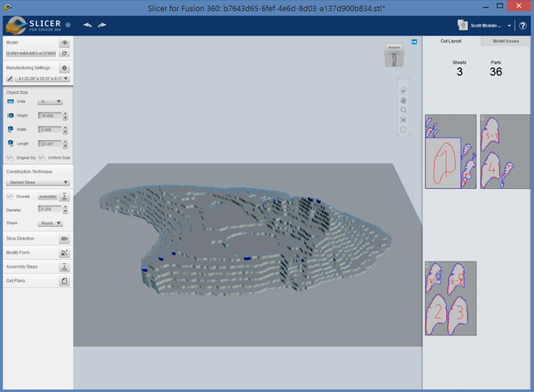Viewport: 534px width, 392px height.
Task: Click the perspective cube icon
Action: point(404,129)
